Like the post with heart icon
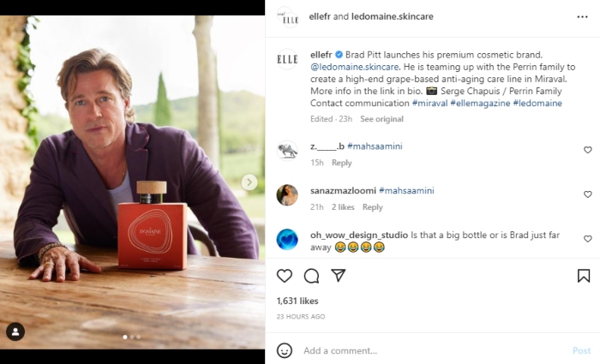 pos(285,276)
